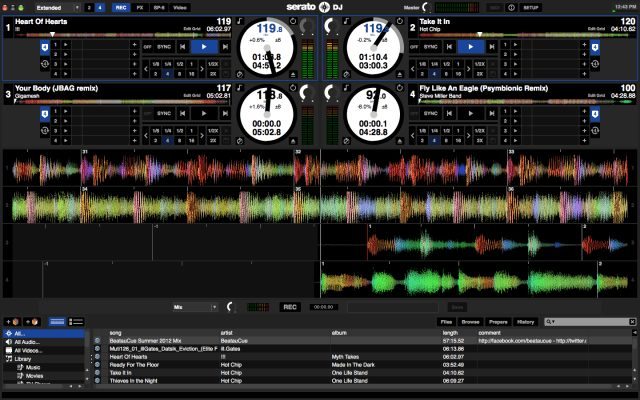
Task: Click the tempo tap icon on deck 1
Action: pyautogui.click(x=240, y=74)
